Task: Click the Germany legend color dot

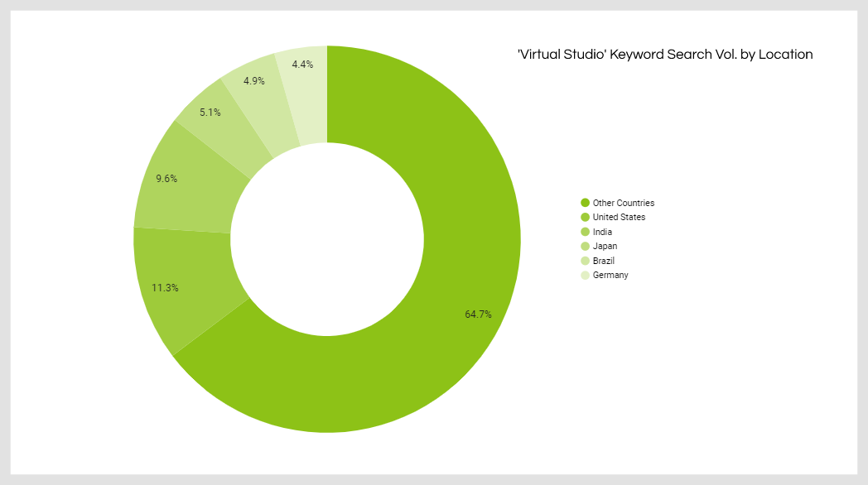Action: [x=585, y=276]
